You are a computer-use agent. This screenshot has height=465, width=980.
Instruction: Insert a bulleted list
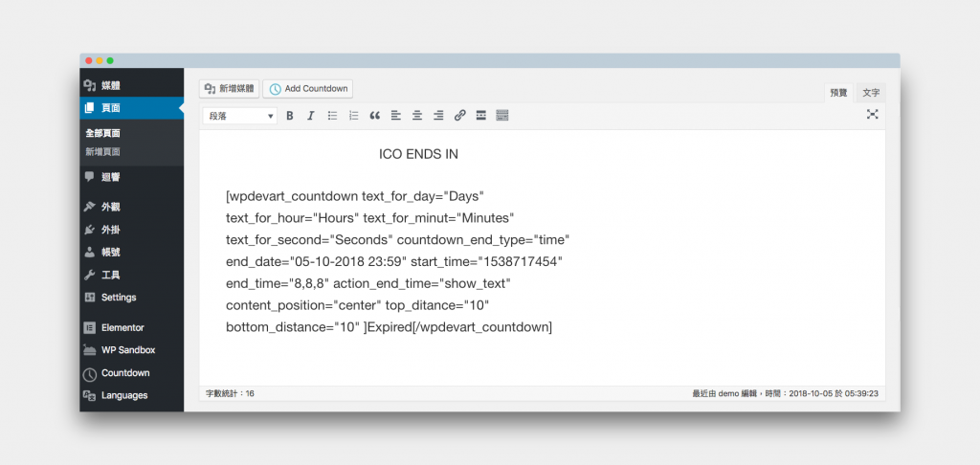click(332, 116)
